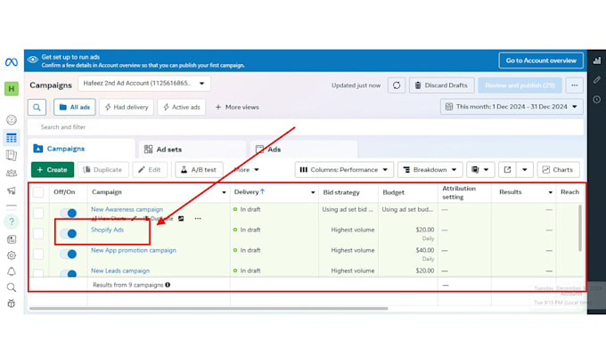Click More views option
The width and height of the screenshot is (606, 364).
pos(237,108)
